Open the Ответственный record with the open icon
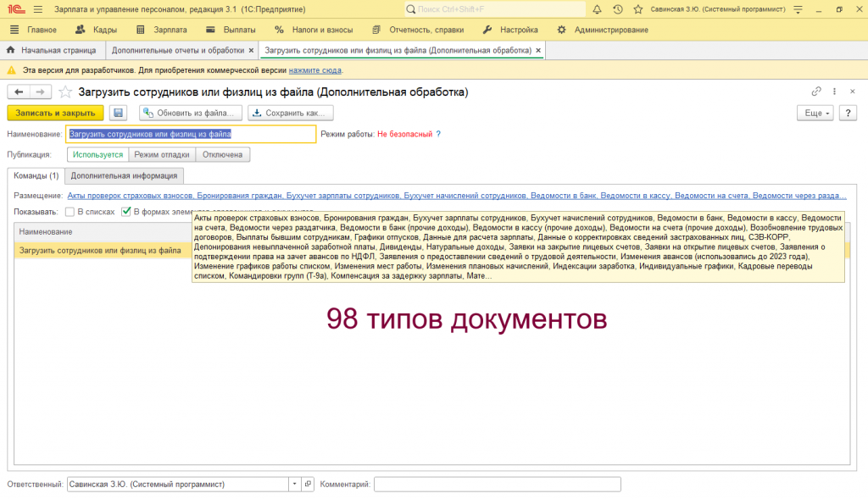The height and width of the screenshot is (499, 868). click(x=308, y=484)
